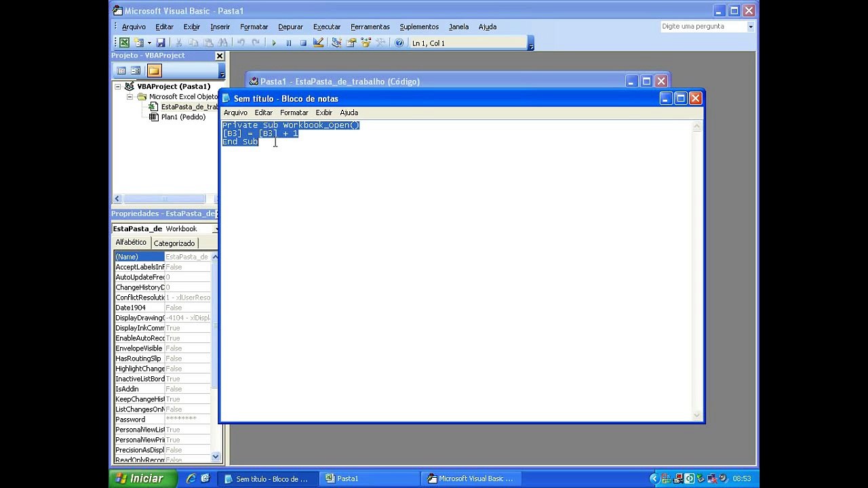Click the Reset stop icon
Image resolution: width=868 pixels, height=488 pixels.
click(x=303, y=43)
